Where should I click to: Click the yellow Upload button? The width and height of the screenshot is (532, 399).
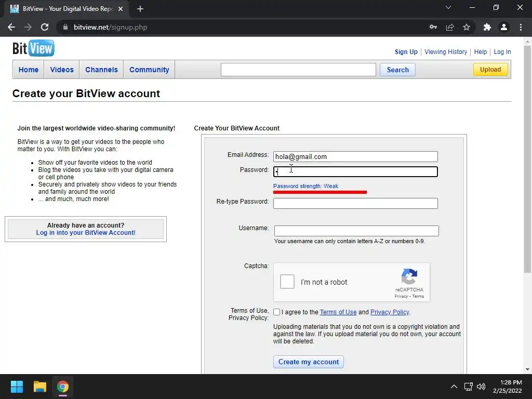pyautogui.click(x=490, y=70)
